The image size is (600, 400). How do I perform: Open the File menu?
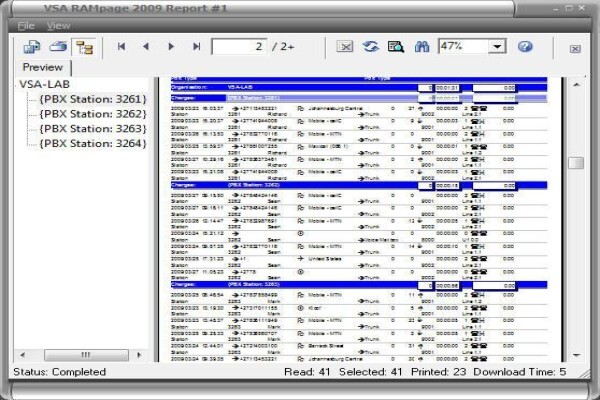(x=26, y=26)
